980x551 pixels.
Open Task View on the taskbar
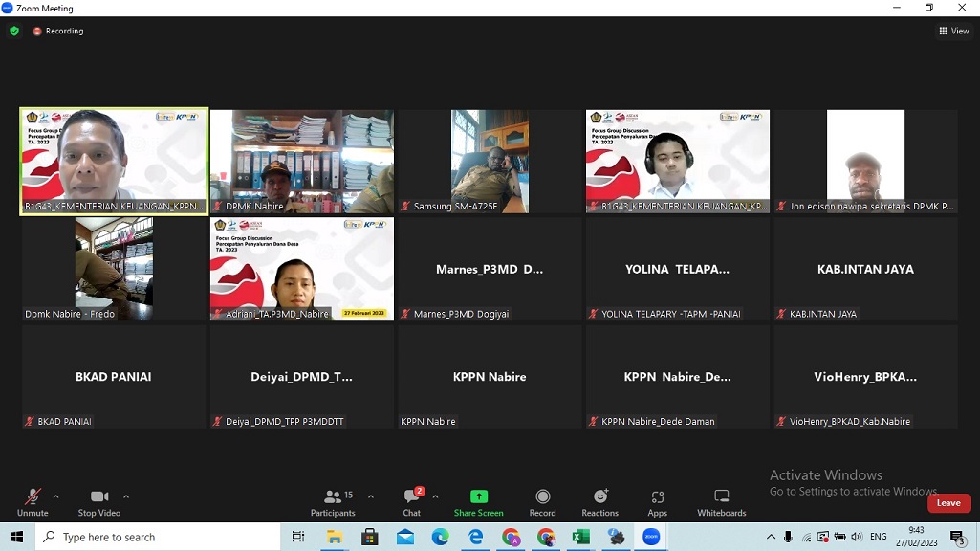pyautogui.click(x=298, y=537)
